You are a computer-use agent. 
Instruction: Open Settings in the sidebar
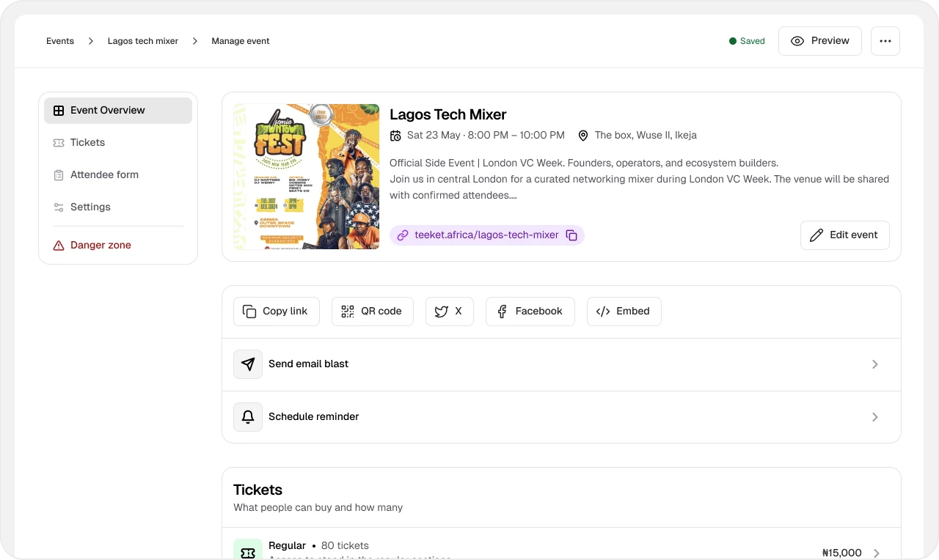pyautogui.click(x=118, y=207)
